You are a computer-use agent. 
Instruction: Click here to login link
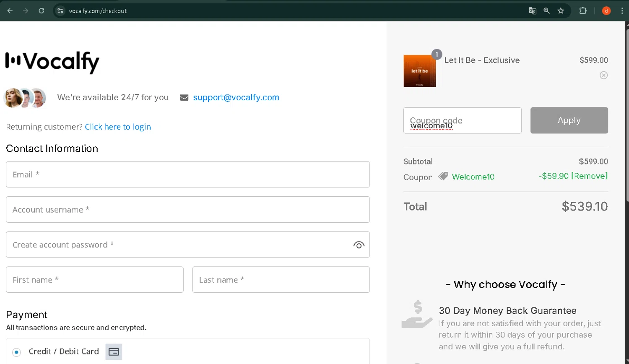[x=118, y=127]
